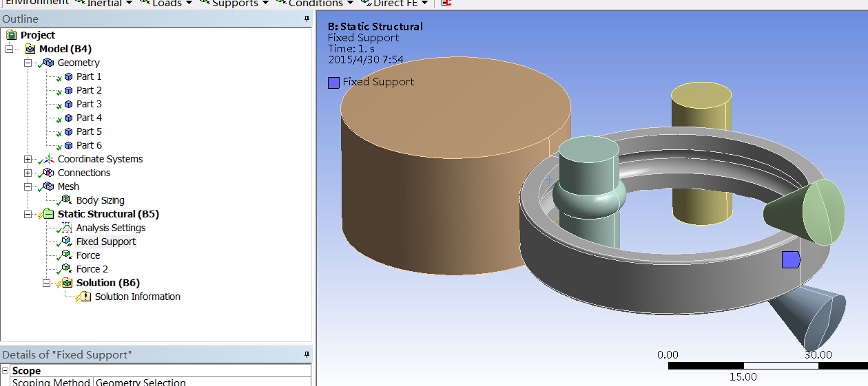Click the Scoping Method property label

tap(51, 383)
